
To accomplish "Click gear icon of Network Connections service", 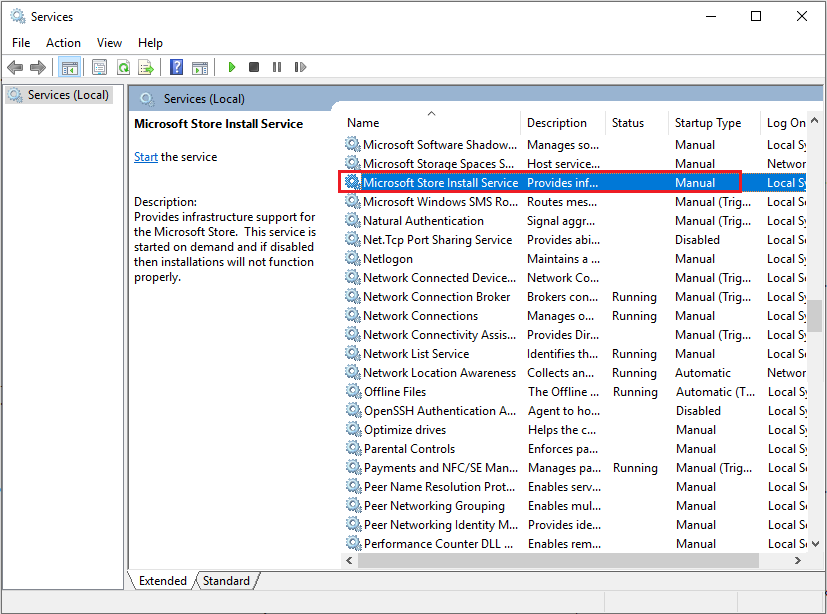I will pyautogui.click(x=352, y=315).
